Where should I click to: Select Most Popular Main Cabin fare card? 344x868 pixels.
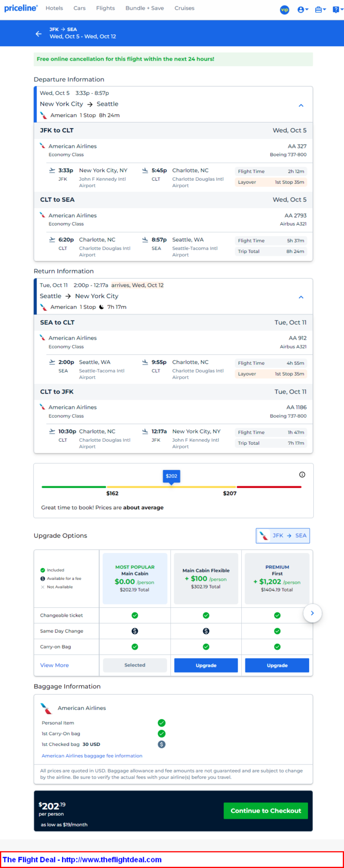[135, 579]
